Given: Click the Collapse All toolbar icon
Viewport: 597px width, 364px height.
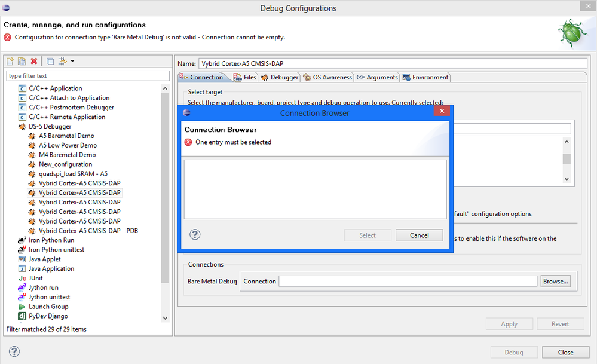Looking at the screenshot, I should tap(50, 62).
